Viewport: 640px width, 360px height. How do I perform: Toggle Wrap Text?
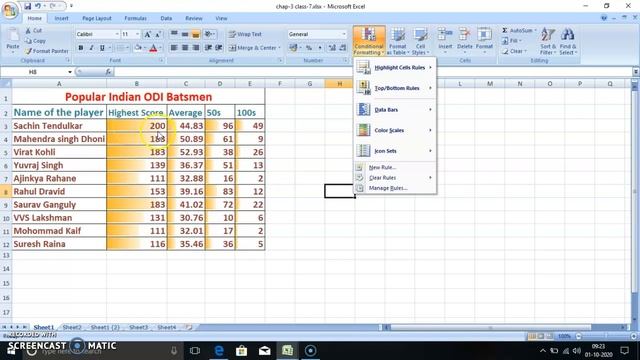[245, 34]
